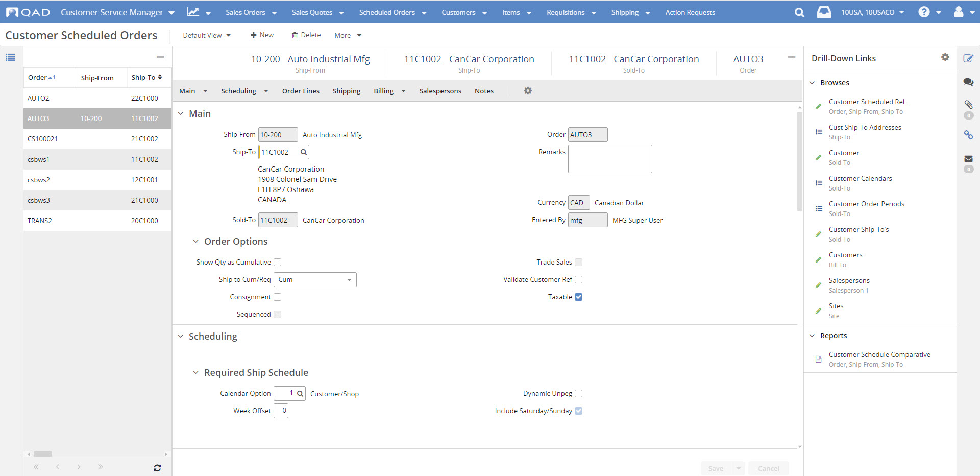Collapse the Order Options section
The height and width of the screenshot is (476, 980).
tap(195, 242)
